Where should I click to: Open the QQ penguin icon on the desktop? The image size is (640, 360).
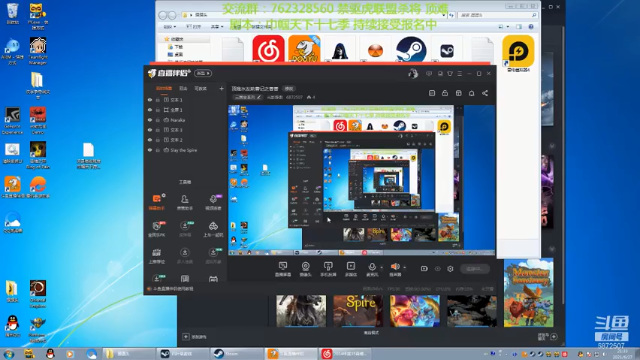(x=13, y=325)
